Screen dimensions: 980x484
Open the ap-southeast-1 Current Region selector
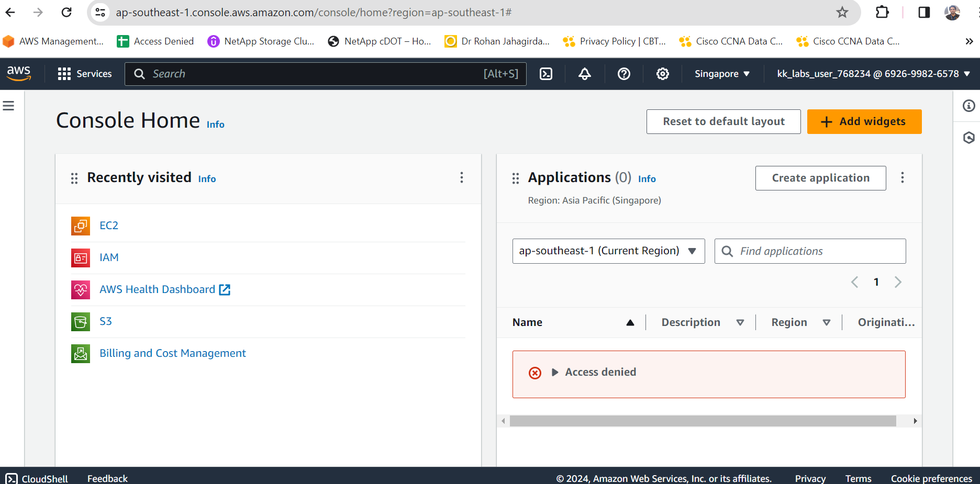pyautogui.click(x=608, y=251)
